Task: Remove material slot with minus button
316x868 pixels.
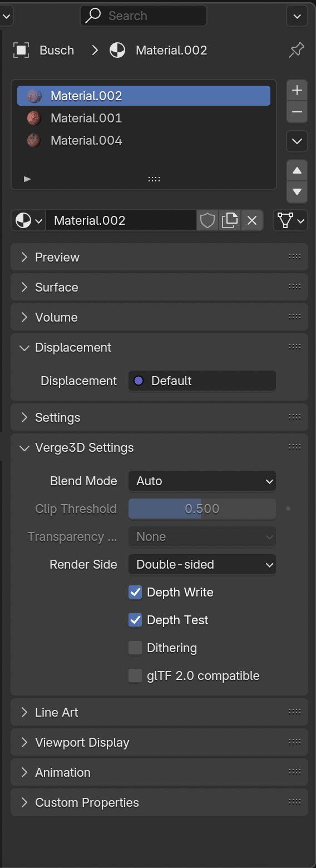Action: (297, 112)
